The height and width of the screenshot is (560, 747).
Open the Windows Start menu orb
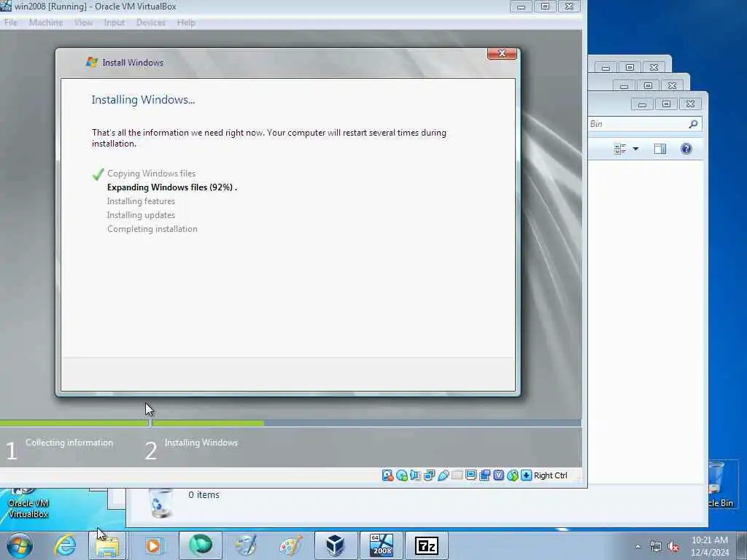click(20, 545)
